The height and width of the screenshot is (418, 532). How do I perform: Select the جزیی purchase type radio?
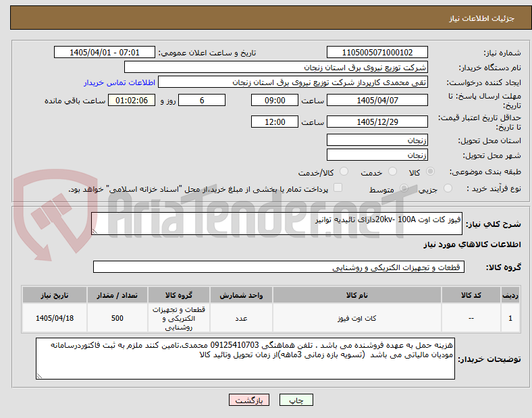[x=448, y=188]
